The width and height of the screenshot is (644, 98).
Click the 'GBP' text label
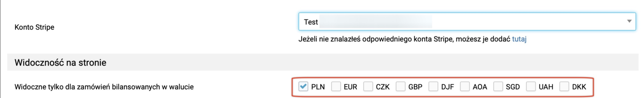click(415, 87)
